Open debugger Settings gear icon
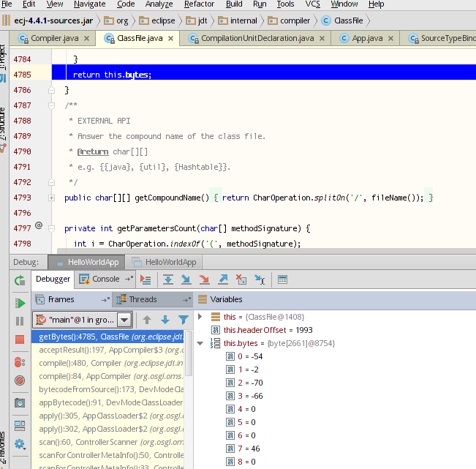This screenshot has height=469, width=476. pyautogui.click(x=20, y=444)
